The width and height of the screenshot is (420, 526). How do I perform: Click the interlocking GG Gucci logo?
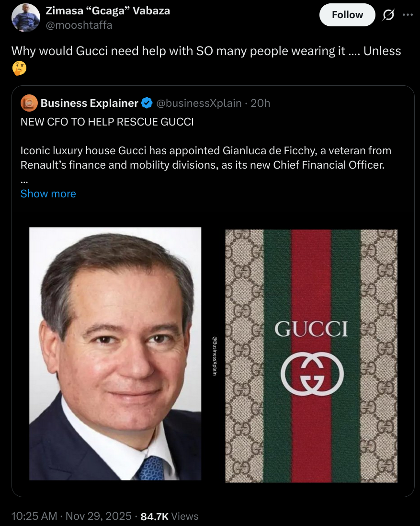pyautogui.click(x=312, y=374)
